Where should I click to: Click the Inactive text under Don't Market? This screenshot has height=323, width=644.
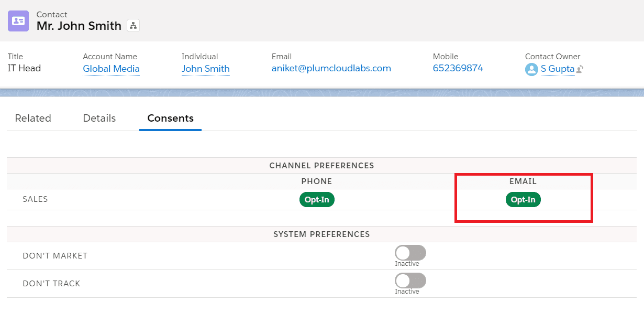tap(407, 264)
